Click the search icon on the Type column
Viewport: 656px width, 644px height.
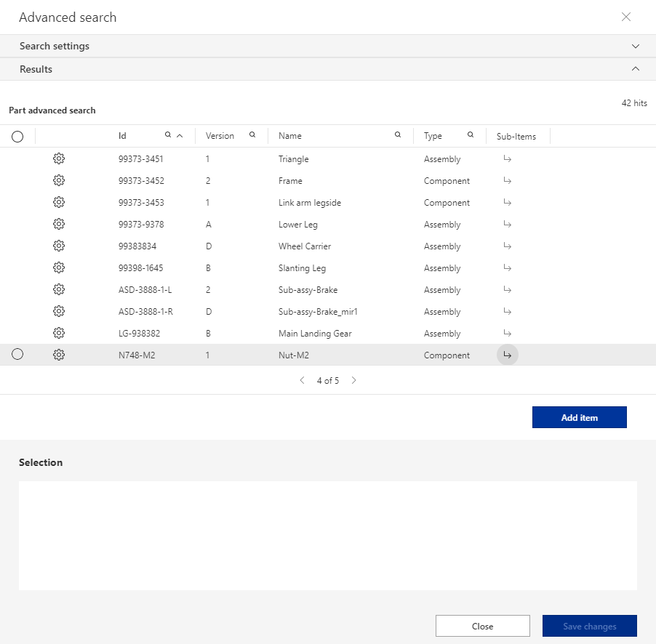coord(470,134)
